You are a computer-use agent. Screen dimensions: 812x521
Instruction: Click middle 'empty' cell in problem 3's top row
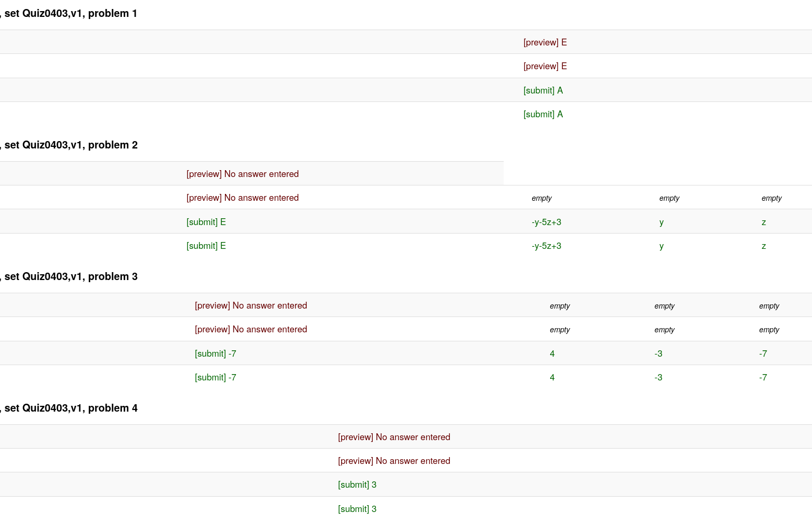click(665, 306)
